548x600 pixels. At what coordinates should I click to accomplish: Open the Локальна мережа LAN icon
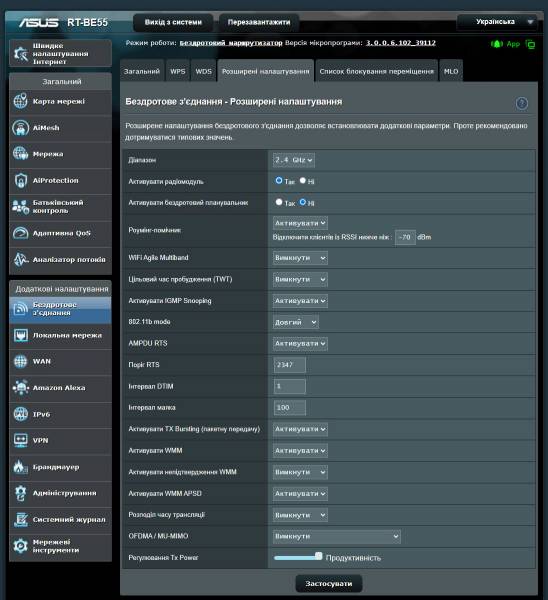[21, 335]
